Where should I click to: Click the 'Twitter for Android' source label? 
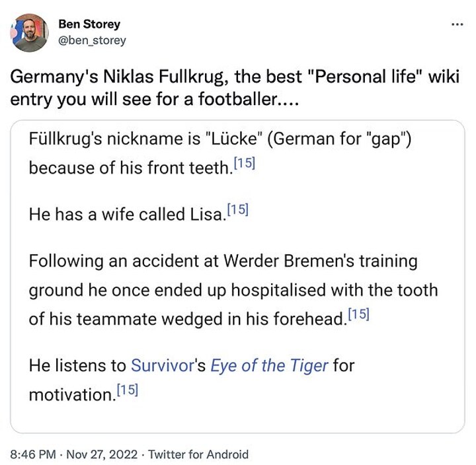[x=198, y=454]
